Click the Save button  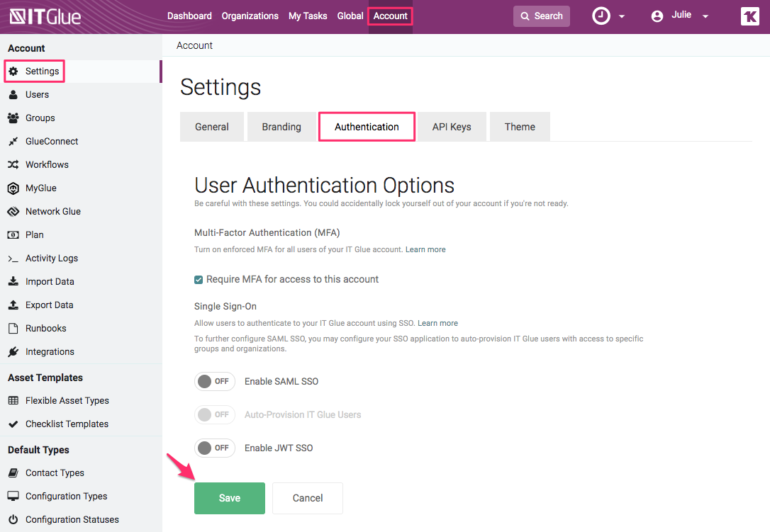(x=229, y=498)
